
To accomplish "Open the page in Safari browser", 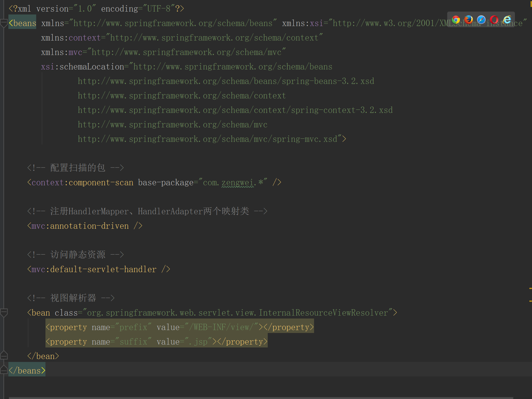I will coord(481,20).
